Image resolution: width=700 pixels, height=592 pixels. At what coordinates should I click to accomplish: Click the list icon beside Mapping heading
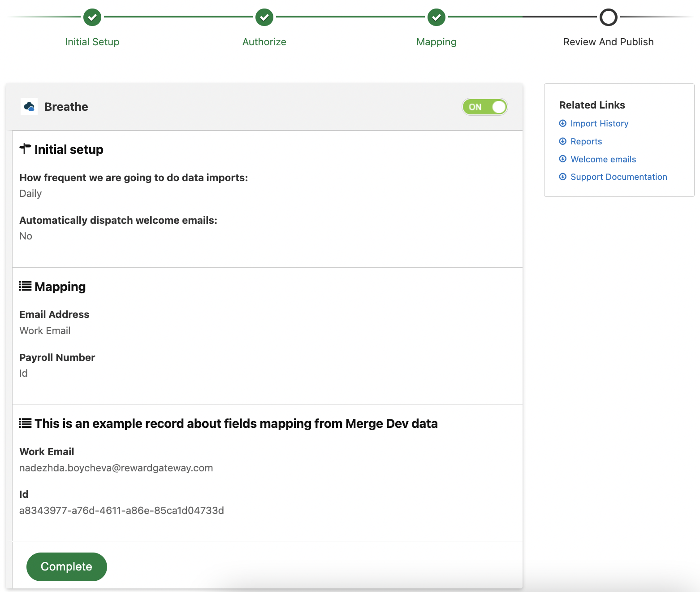[25, 286]
